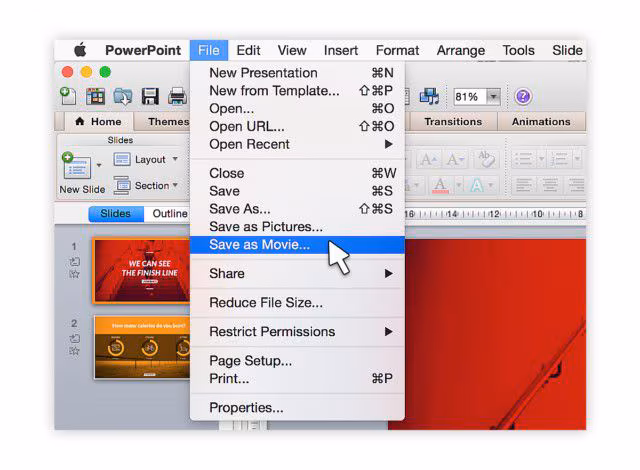Expand the Section dropdown arrow
Image resolution: width=640 pixels, height=470 pixels.
175,185
